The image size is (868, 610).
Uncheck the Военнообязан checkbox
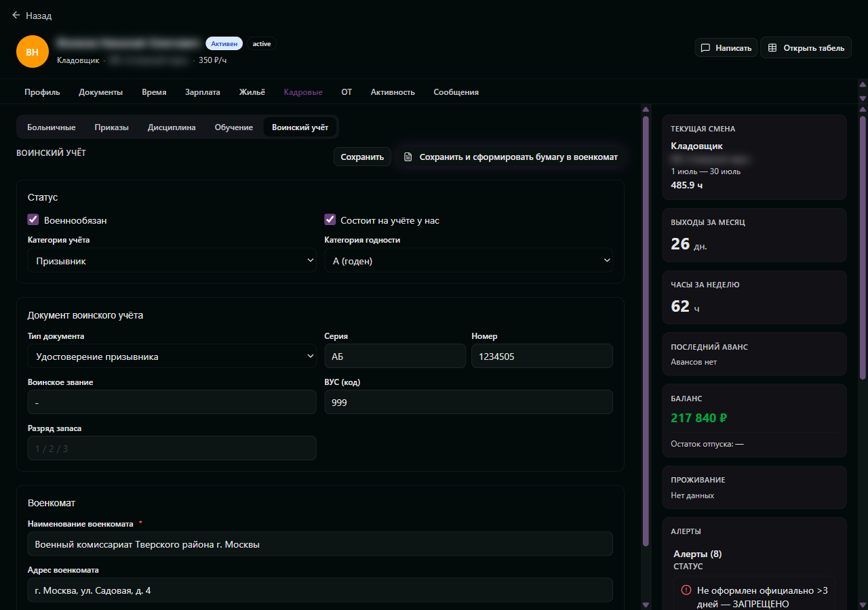(x=33, y=220)
